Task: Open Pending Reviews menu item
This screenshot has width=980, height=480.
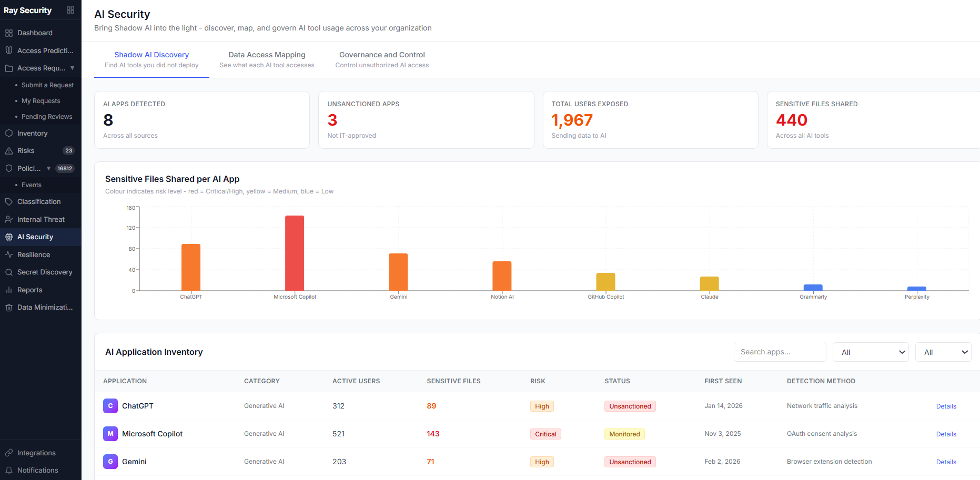Action: pos(47,117)
